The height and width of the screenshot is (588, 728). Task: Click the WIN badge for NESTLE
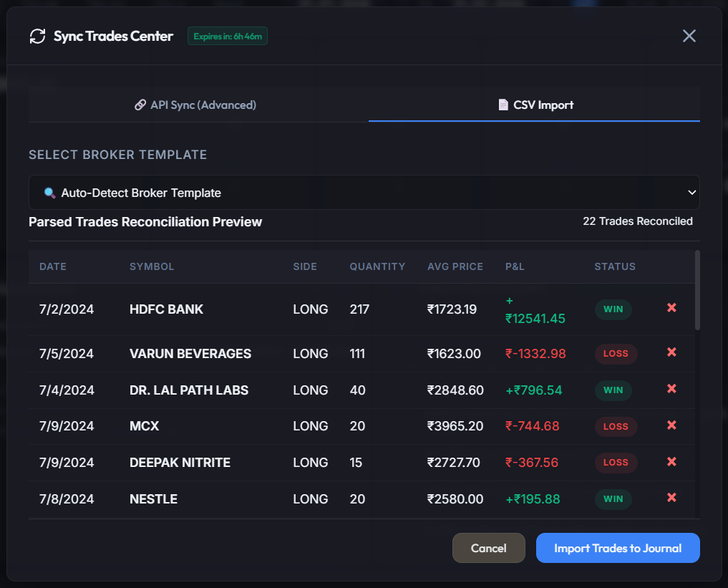click(613, 498)
